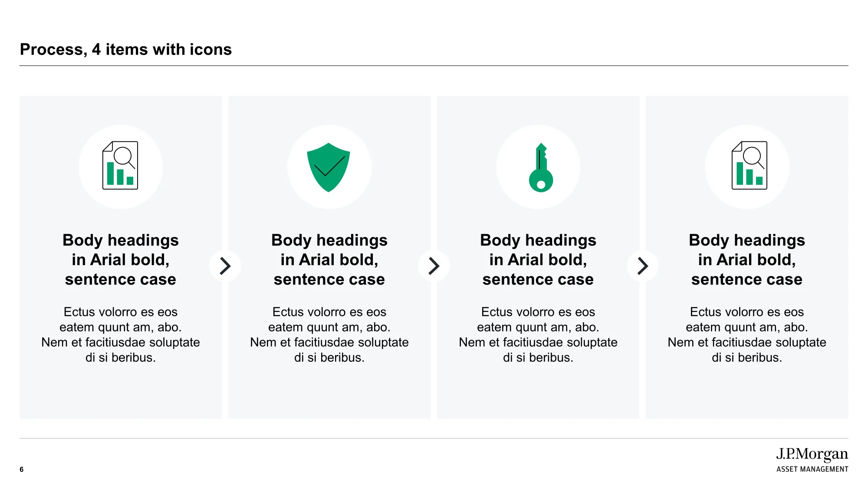
Task: Click the fourth card's body paragraph
Action: click(x=747, y=334)
